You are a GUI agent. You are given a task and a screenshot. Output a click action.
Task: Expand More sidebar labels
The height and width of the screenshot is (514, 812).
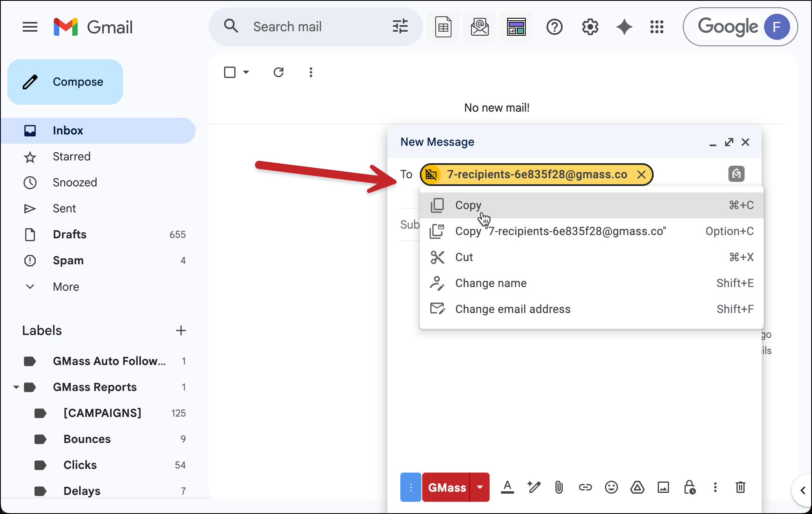pyautogui.click(x=66, y=287)
